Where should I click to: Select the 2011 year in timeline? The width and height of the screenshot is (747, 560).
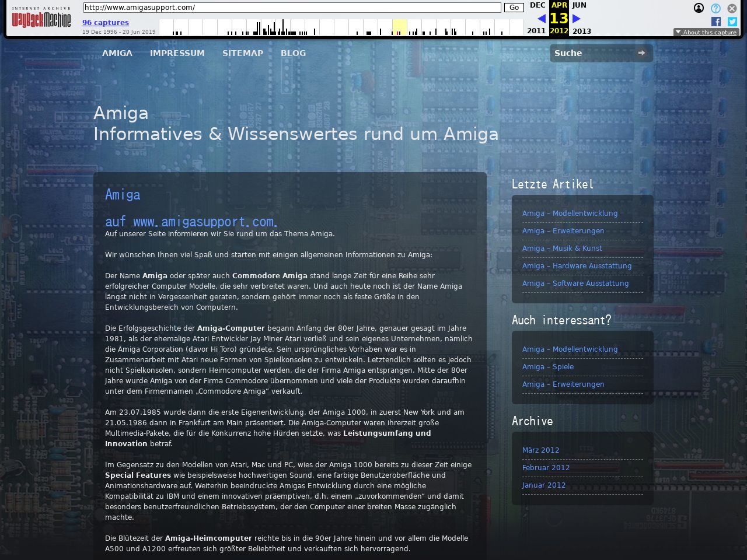click(x=536, y=31)
